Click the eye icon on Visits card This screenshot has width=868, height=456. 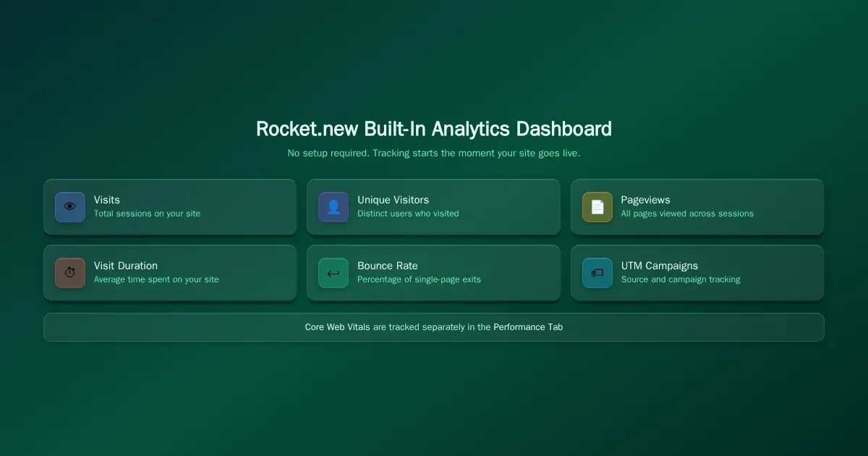coord(70,207)
